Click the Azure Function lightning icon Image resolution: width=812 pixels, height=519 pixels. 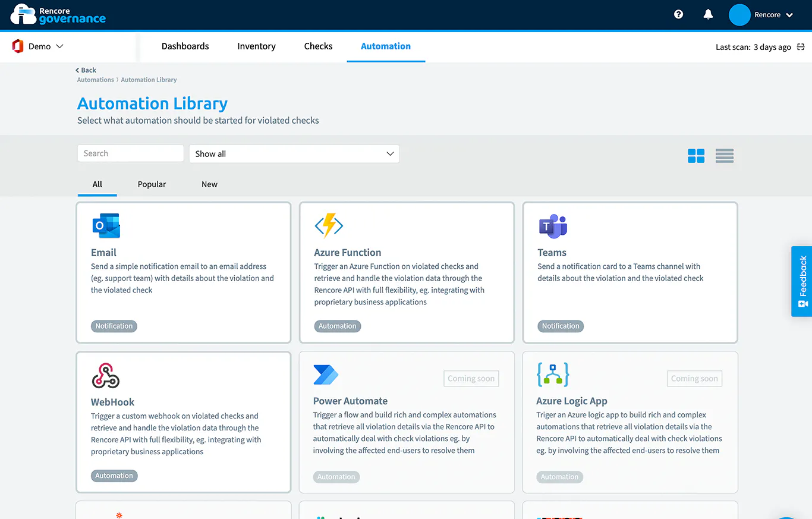329,226
